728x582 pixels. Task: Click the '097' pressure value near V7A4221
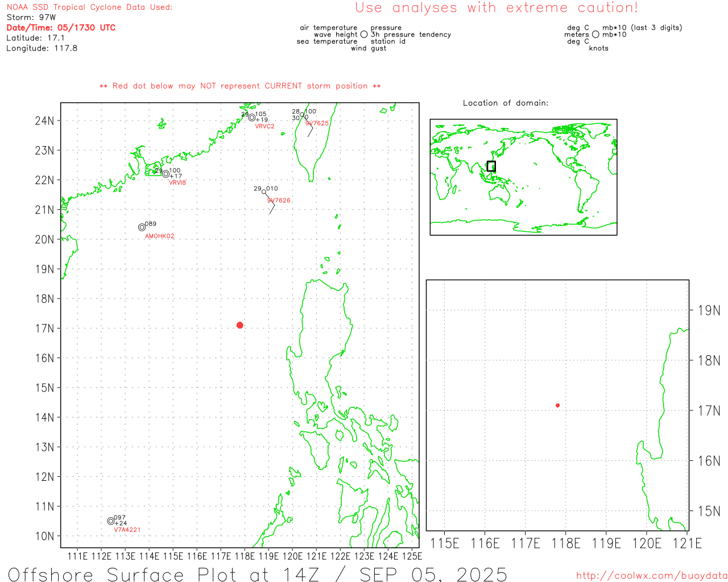pyautogui.click(x=120, y=518)
